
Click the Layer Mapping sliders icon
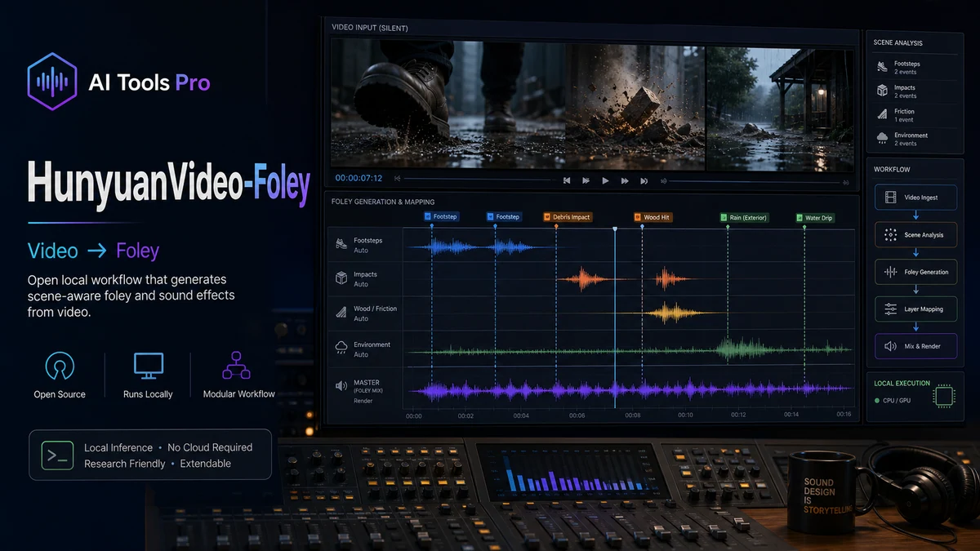coord(890,309)
